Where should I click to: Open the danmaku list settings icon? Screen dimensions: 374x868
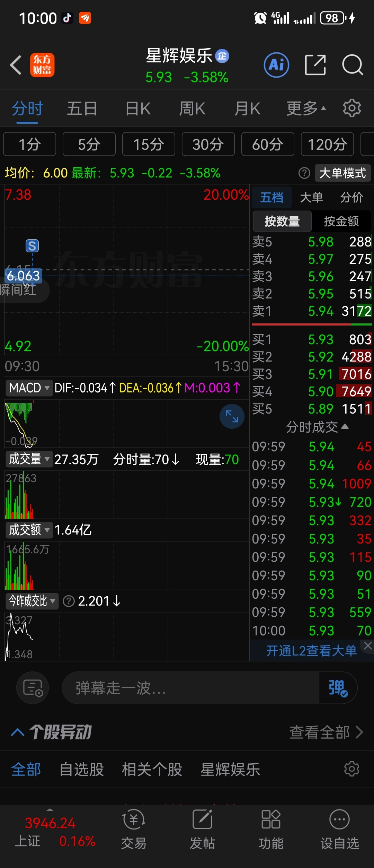pos(33,688)
